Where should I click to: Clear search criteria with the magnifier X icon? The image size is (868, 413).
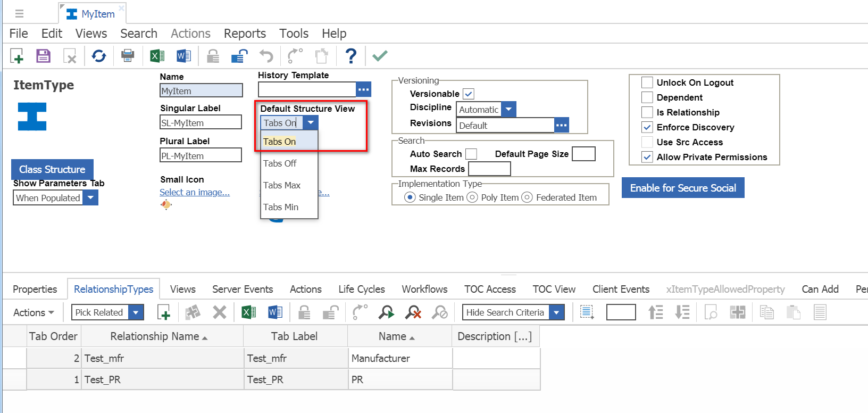(x=413, y=312)
